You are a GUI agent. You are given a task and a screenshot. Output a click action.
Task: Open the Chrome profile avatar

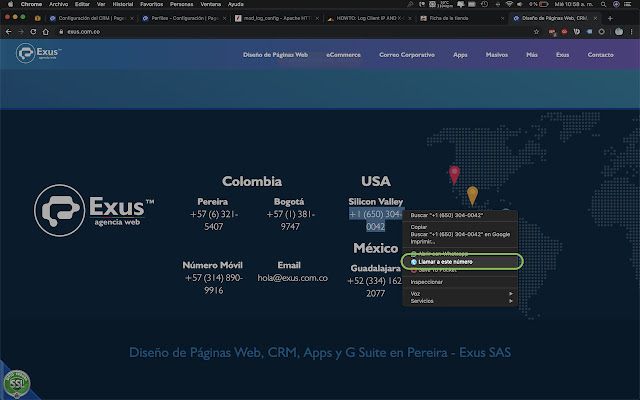coord(619,31)
